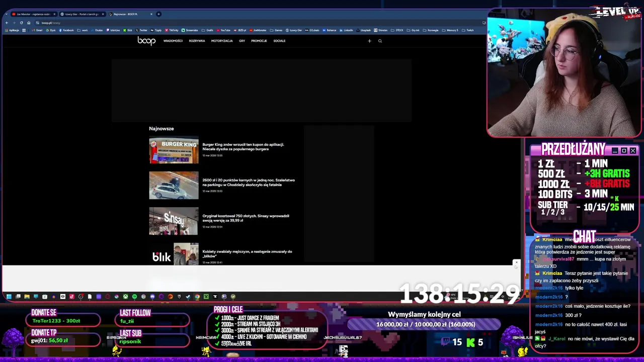644x362 pixels.
Task: Open Twitter bookmark
Action: tap(141, 30)
